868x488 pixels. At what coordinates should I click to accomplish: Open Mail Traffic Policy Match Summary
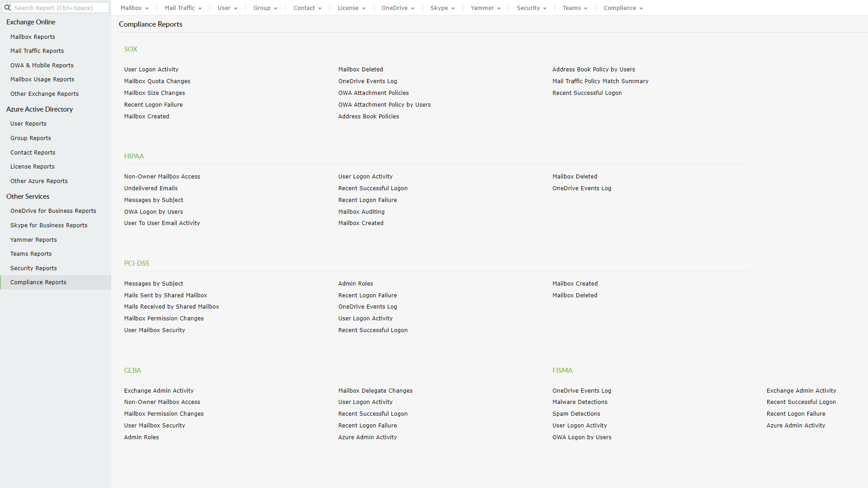pos(600,81)
